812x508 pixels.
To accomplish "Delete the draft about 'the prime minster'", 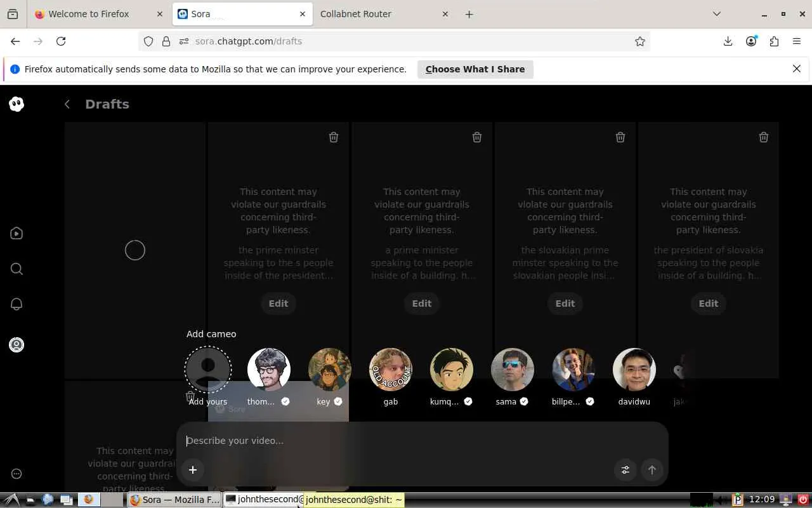I will (334, 137).
